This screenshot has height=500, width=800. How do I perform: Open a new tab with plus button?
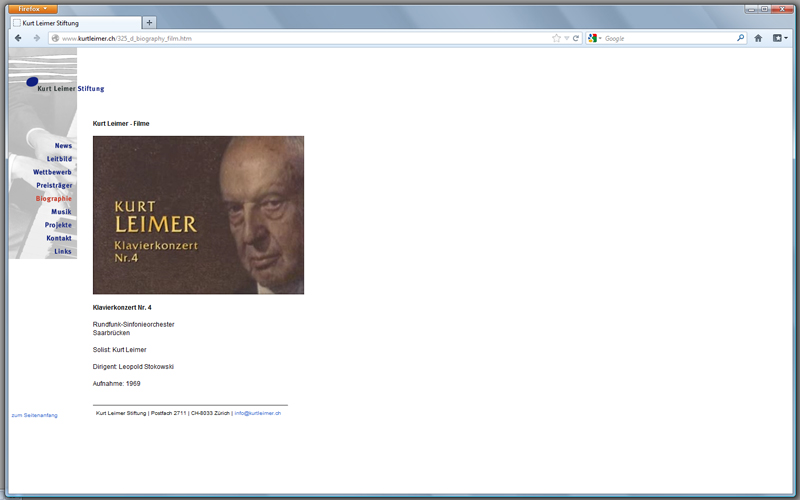coord(149,22)
